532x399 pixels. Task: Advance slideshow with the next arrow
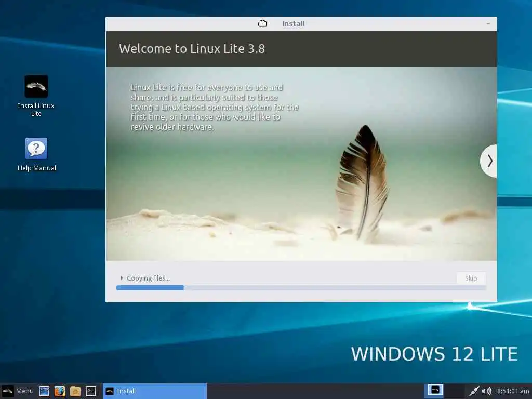(489, 161)
